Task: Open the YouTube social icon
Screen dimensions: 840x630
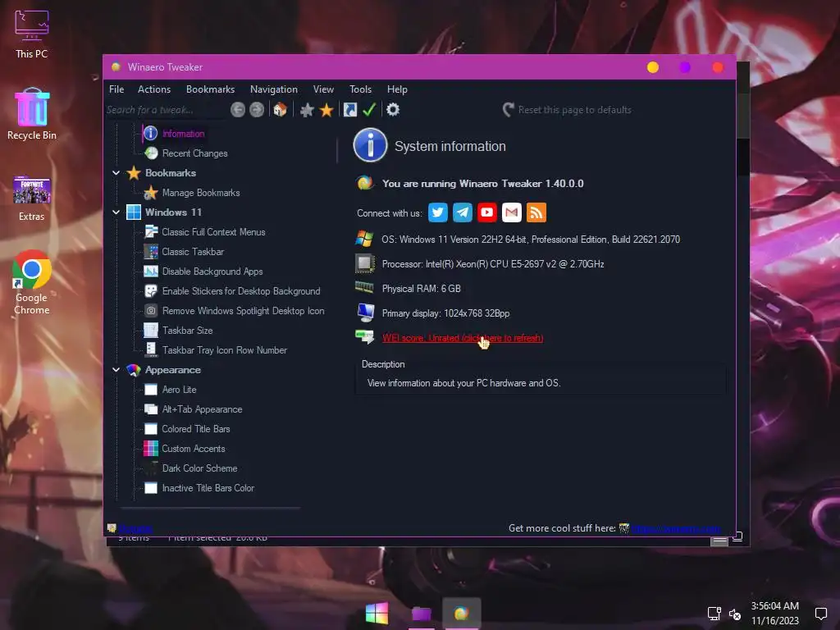Action: point(487,212)
